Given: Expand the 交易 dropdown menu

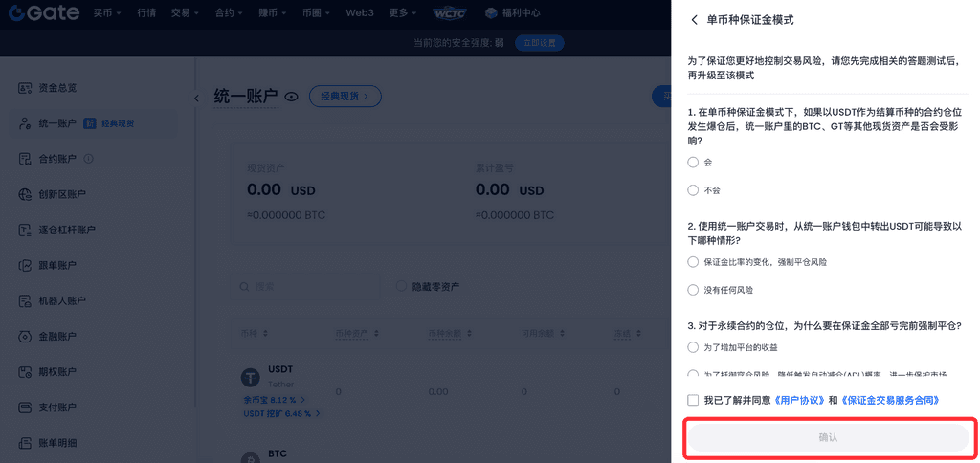Looking at the screenshot, I should 185,13.
